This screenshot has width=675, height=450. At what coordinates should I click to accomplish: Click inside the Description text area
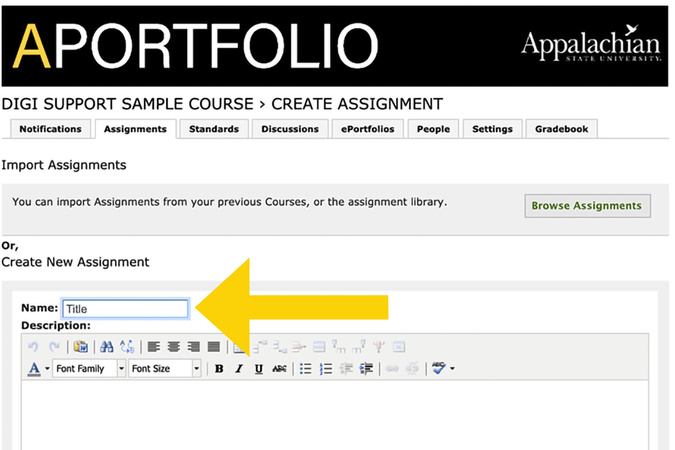(335, 415)
